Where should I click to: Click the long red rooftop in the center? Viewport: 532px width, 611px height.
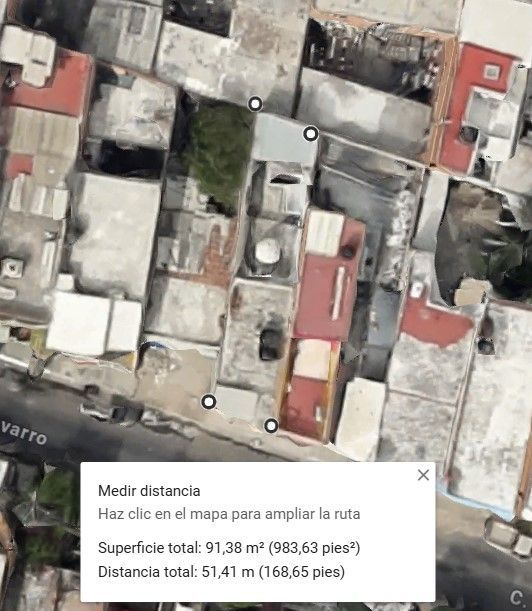(x=327, y=295)
